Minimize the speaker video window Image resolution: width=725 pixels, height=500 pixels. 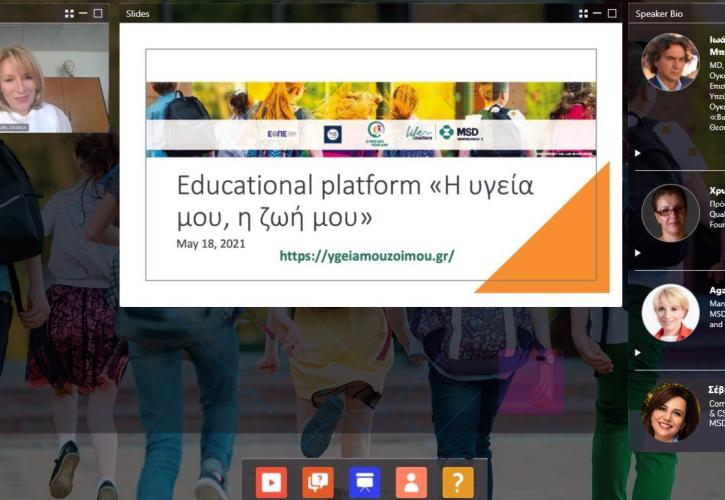pos(83,14)
